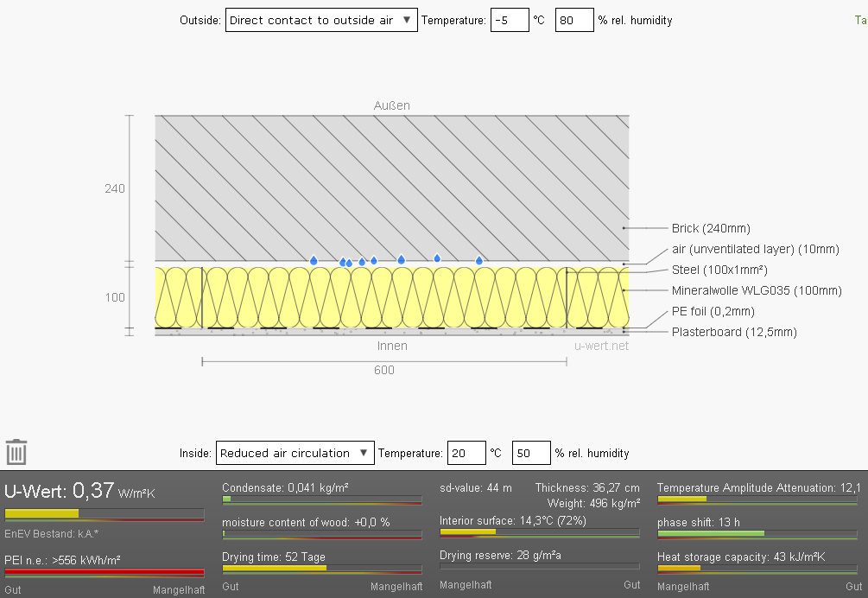Image resolution: width=868 pixels, height=598 pixels.
Task: Click a blue condensate water droplet icon
Action: tap(401, 259)
